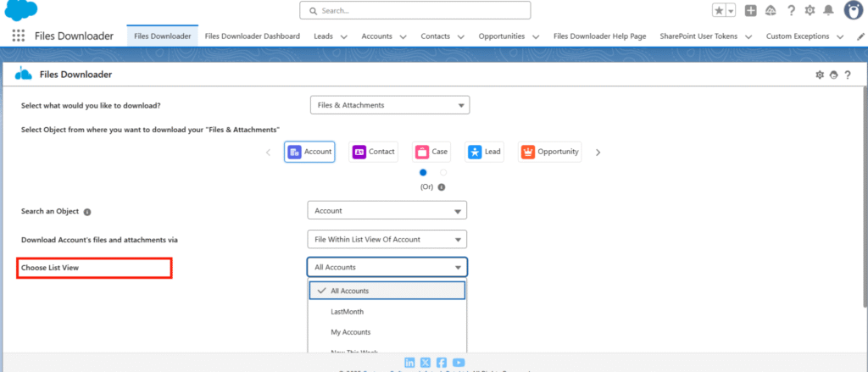Open Search an Object Account dropdown

pyautogui.click(x=387, y=211)
